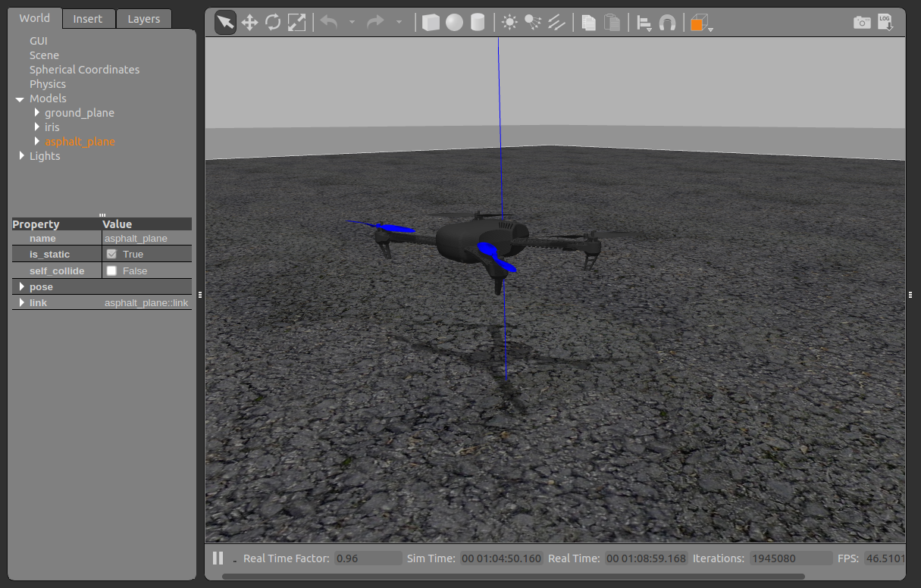Open the Layers tab
This screenshot has width=921, height=588.
[143, 19]
